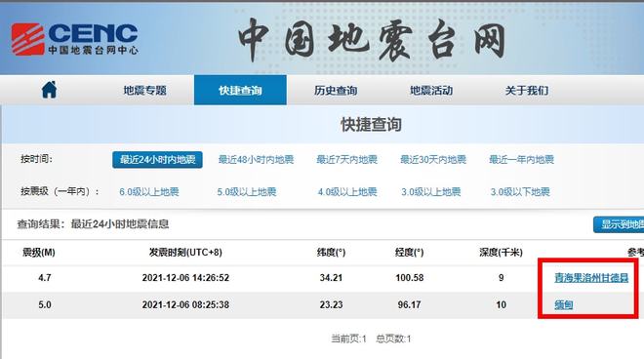Open the 缅甸 location link

[x=564, y=304]
